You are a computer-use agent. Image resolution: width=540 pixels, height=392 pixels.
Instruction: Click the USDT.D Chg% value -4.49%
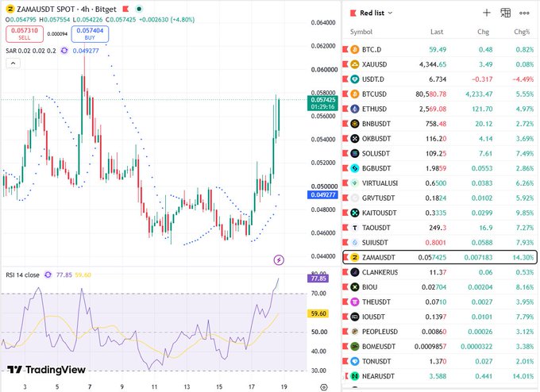pos(523,79)
